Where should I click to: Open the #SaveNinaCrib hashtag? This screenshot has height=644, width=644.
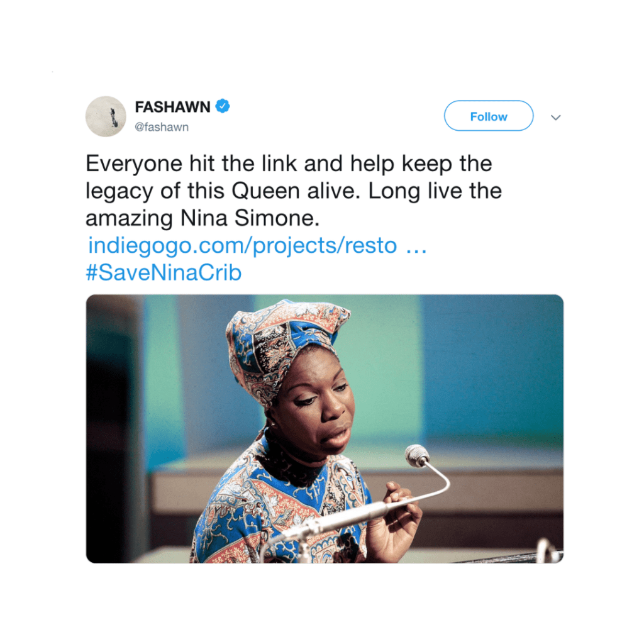(x=164, y=272)
